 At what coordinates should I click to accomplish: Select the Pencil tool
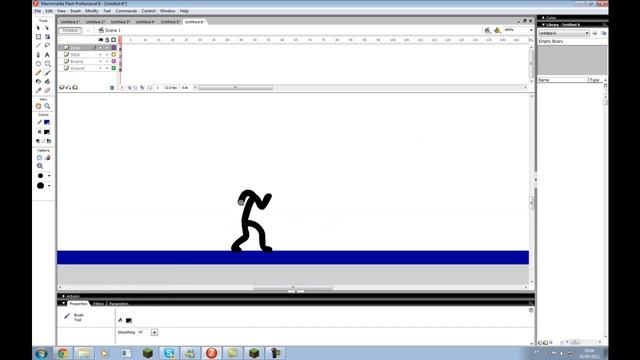pyautogui.click(x=38, y=73)
